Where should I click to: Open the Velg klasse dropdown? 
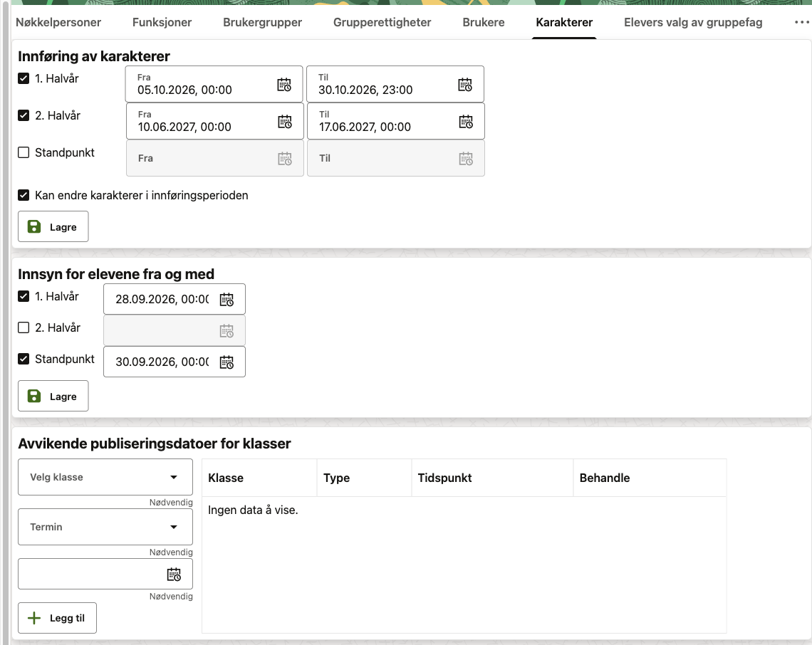click(x=105, y=477)
